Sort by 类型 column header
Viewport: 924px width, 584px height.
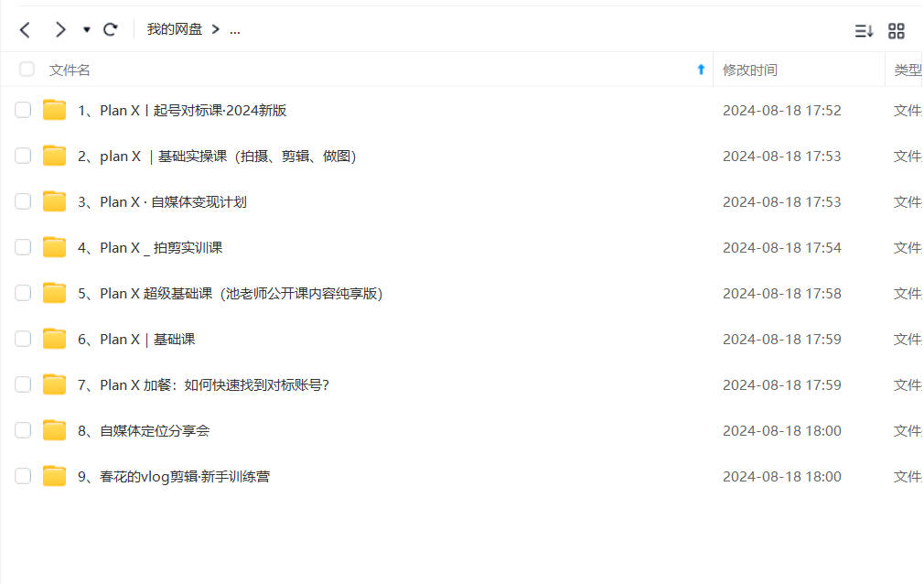(908, 70)
